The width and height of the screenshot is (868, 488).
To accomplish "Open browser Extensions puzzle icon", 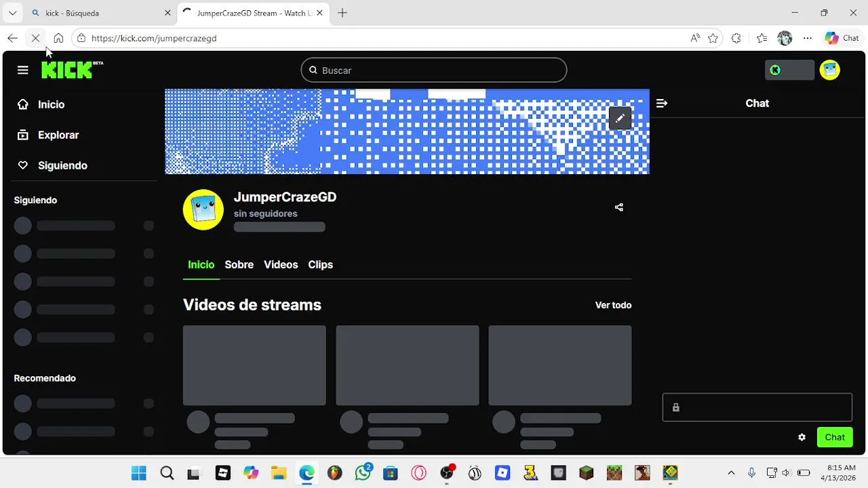I will (x=736, y=38).
